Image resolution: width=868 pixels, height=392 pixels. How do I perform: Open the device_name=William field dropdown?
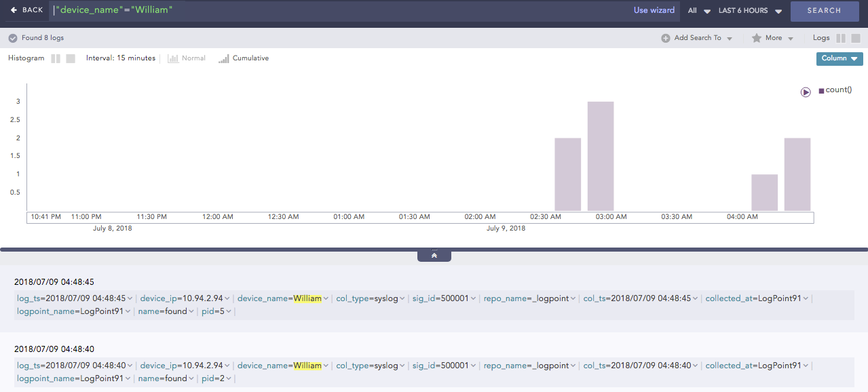click(324, 298)
